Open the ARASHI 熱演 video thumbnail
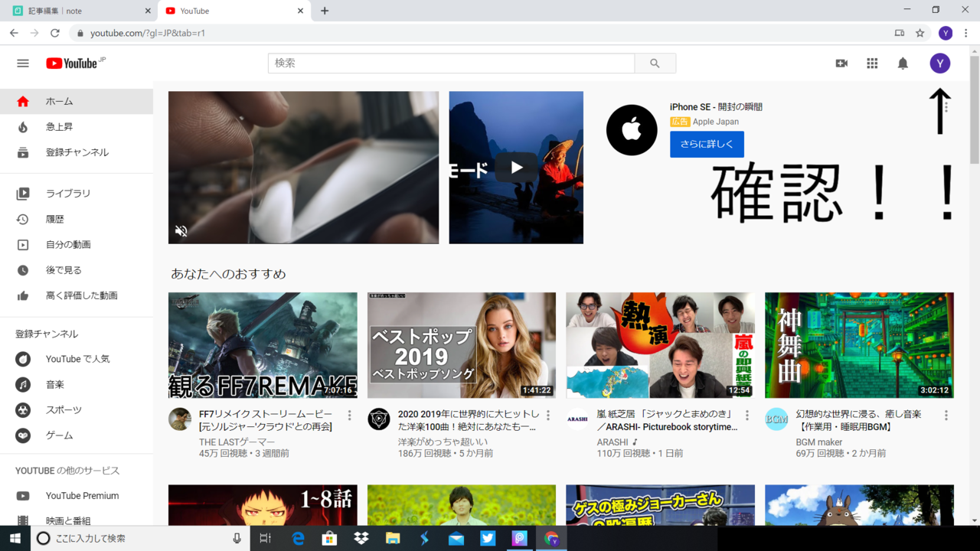Image resolution: width=980 pixels, height=551 pixels. [661, 345]
